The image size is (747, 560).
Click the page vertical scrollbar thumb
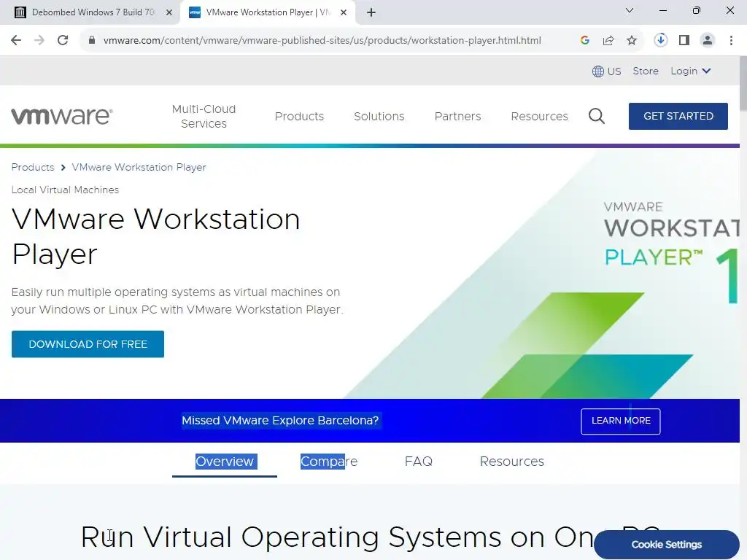(743, 83)
